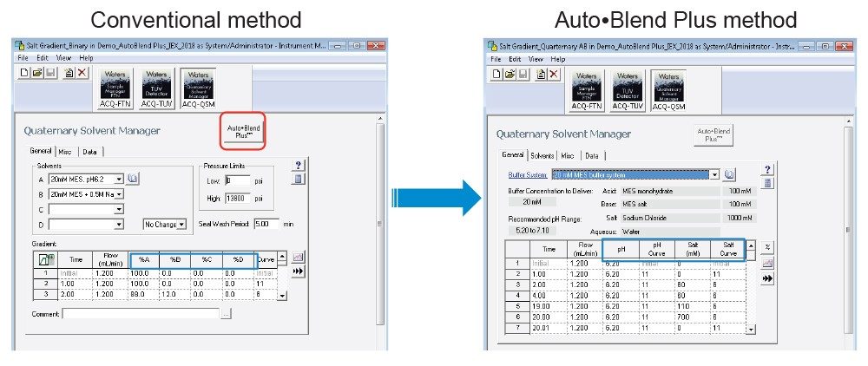This screenshot has height=366, width=868.
Task: Select ACQ-QSM solvent manager in Binary window
Action: tap(199, 88)
